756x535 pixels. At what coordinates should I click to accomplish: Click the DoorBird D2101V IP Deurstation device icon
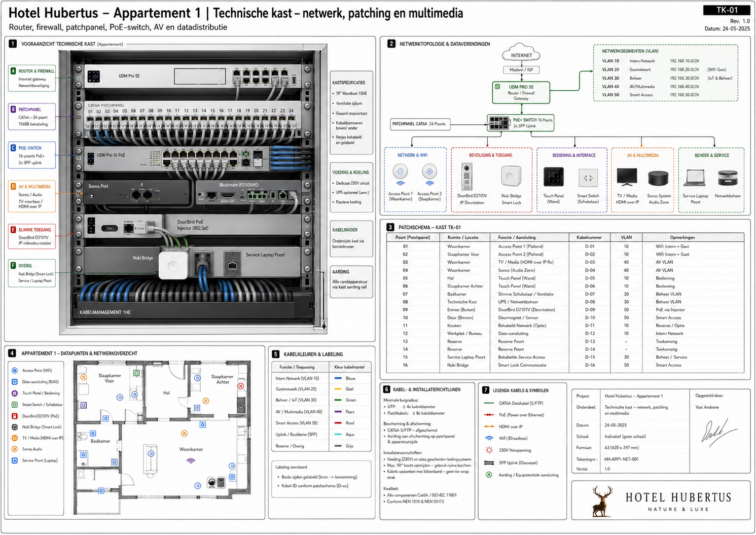pos(466,177)
